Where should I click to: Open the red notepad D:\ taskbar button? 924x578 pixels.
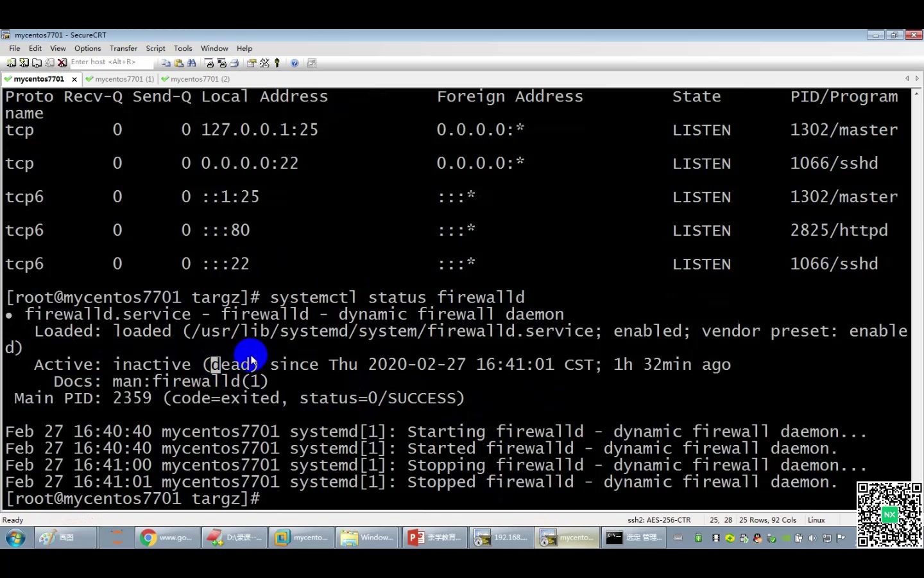(234, 538)
